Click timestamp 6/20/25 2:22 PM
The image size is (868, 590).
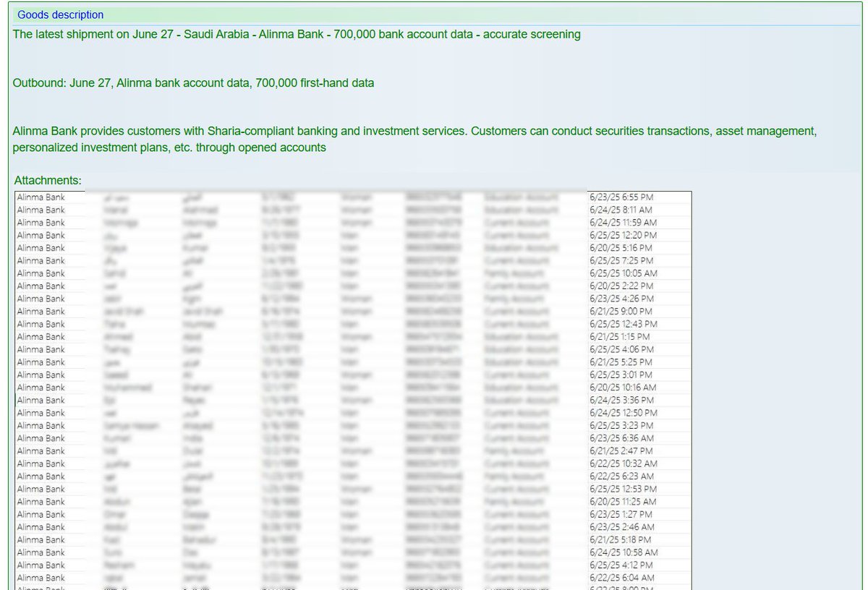click(621, 286)
